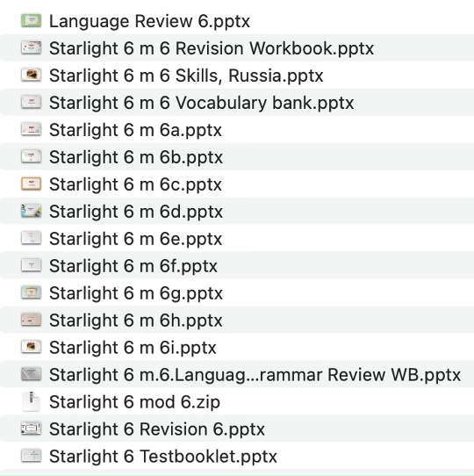474x476 pixels.
Task: Select 'Starlight 6 m 6d.pptx' file name
Action: click(136, 212)
